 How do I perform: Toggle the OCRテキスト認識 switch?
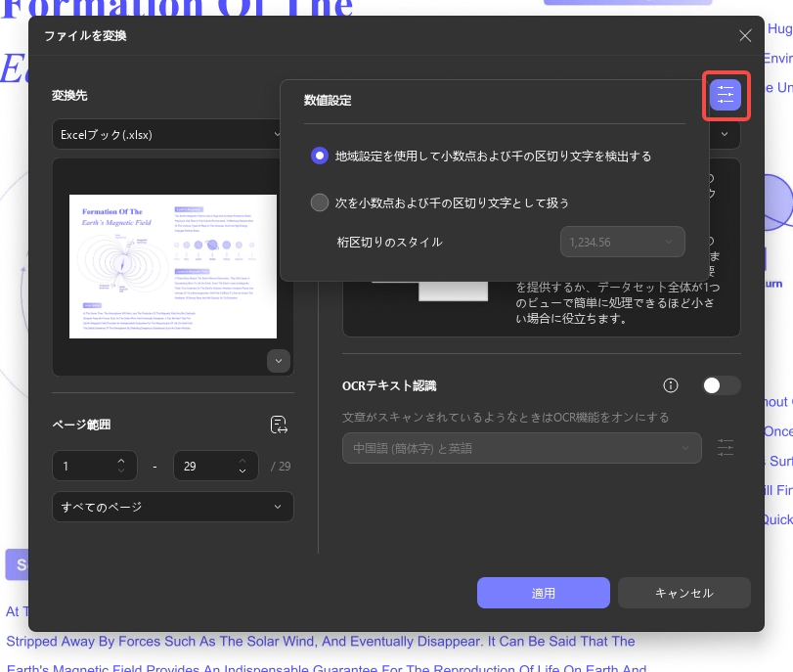[x=722, y=385]
